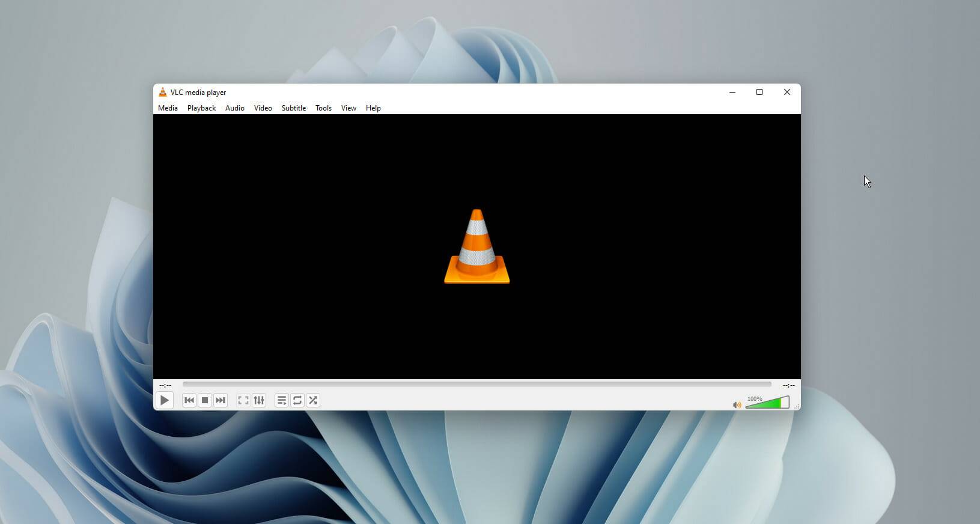The width and height of the screenshot is (980, 524).
Task: Close the VLC media player window
Action: tap(787, 92)
